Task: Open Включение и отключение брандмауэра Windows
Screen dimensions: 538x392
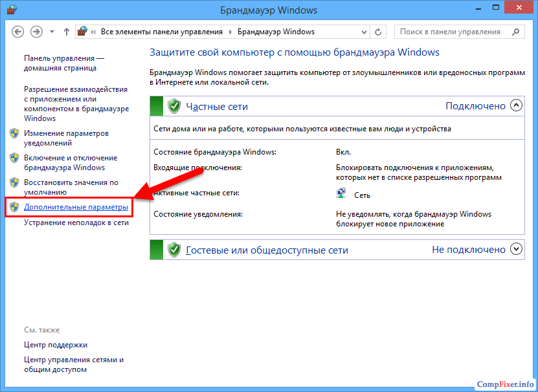Action: (x=70, y=162)
